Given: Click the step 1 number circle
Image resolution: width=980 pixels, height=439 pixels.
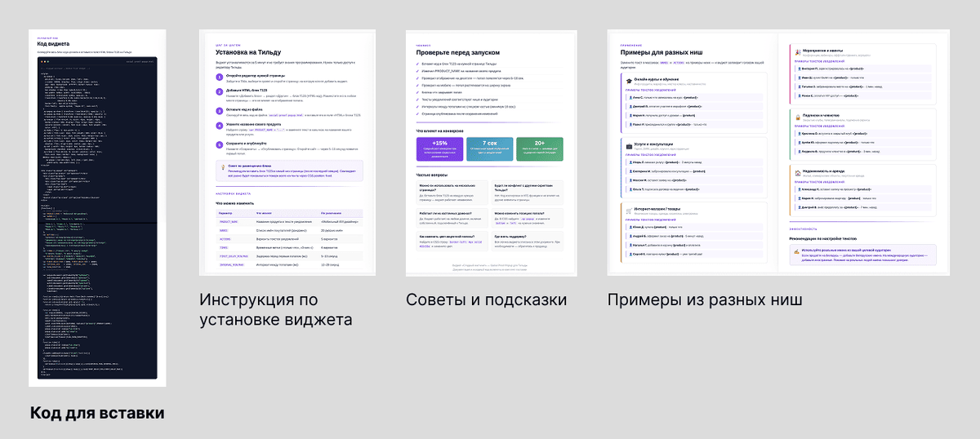Looking at the screenshot, I should 219,78.
